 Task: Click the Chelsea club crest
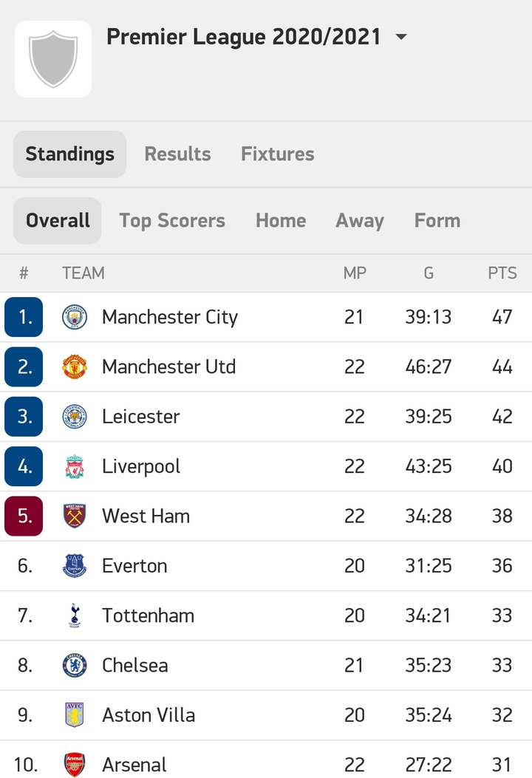pyautogui.click(x=75, y=666)
